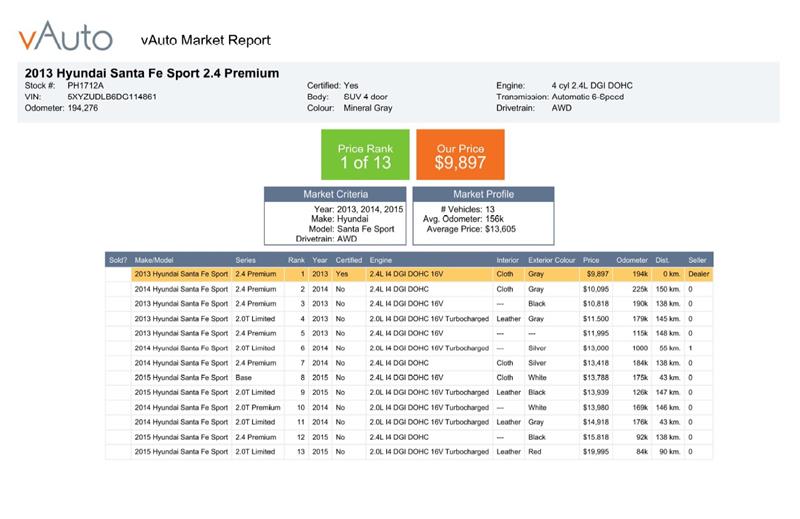This screenshot has width=800, height=519.
Task: Click the Market Profile panel header
Action: [483, 194]
